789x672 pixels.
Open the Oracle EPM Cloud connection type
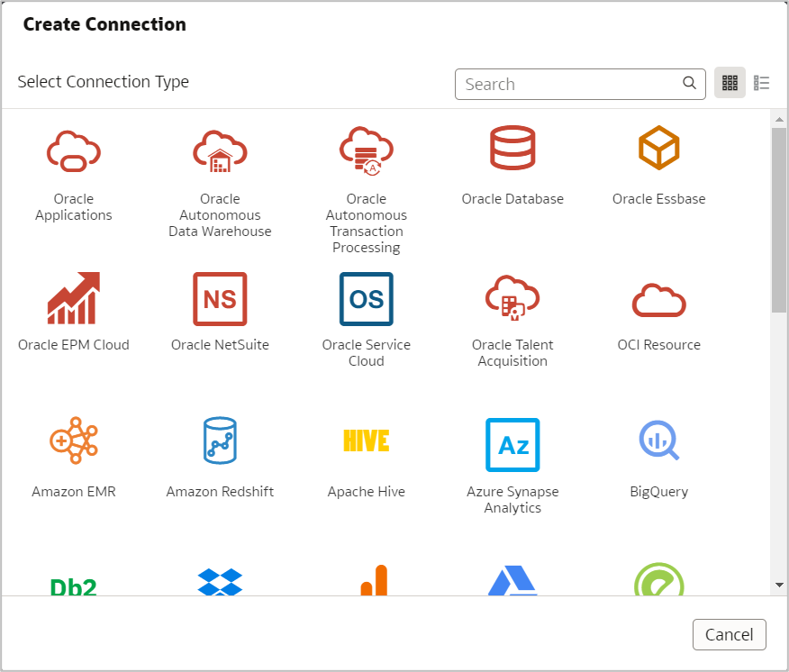[74, 298]
